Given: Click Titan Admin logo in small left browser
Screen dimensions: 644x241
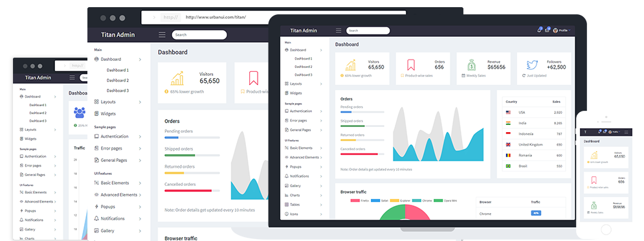Looking at the screenshot, I should point(38,77).
